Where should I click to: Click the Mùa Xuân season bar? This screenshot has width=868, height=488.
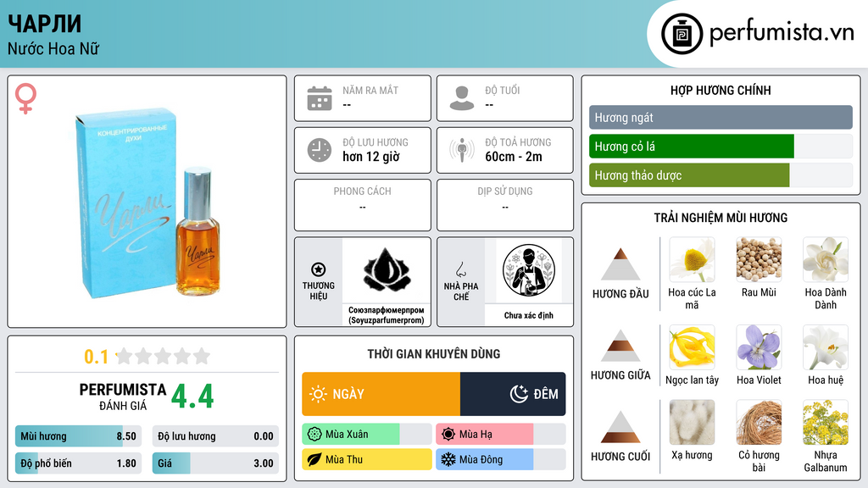tap(367, 435)
